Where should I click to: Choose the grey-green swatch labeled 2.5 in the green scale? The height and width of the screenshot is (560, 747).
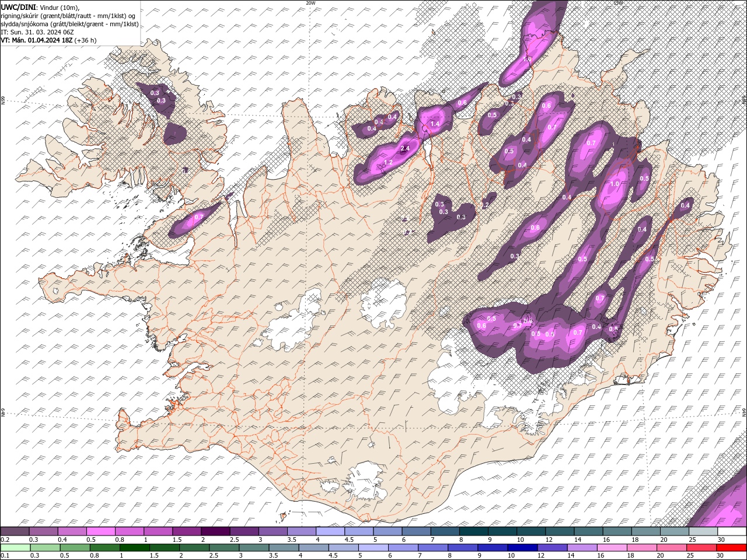tap(224, 547)
